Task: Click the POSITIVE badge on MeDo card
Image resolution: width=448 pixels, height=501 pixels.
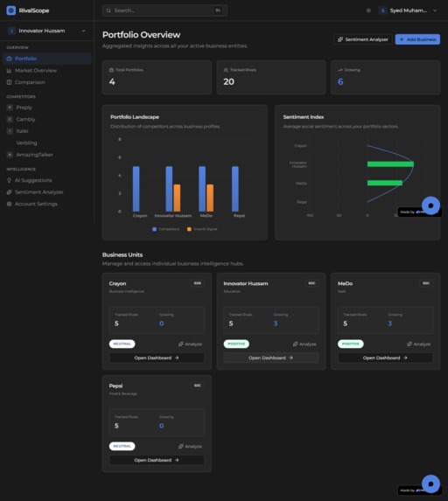Action: pos(351,344)
